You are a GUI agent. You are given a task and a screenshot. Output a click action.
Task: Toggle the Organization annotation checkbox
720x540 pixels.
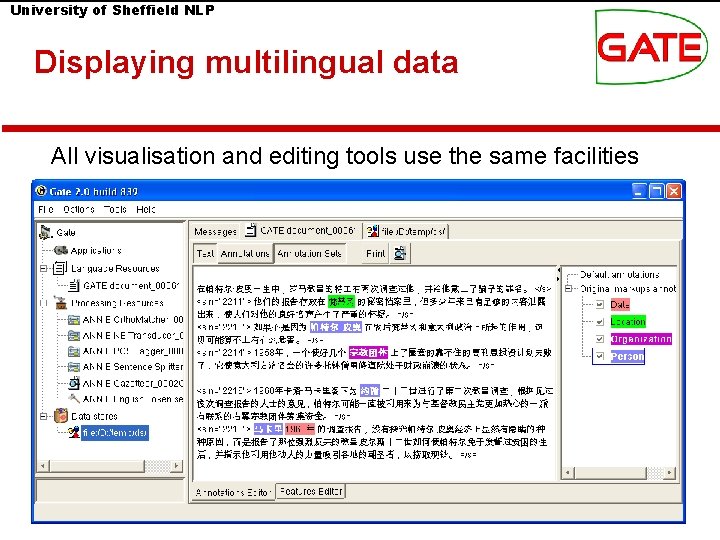(x=600, y=339)
